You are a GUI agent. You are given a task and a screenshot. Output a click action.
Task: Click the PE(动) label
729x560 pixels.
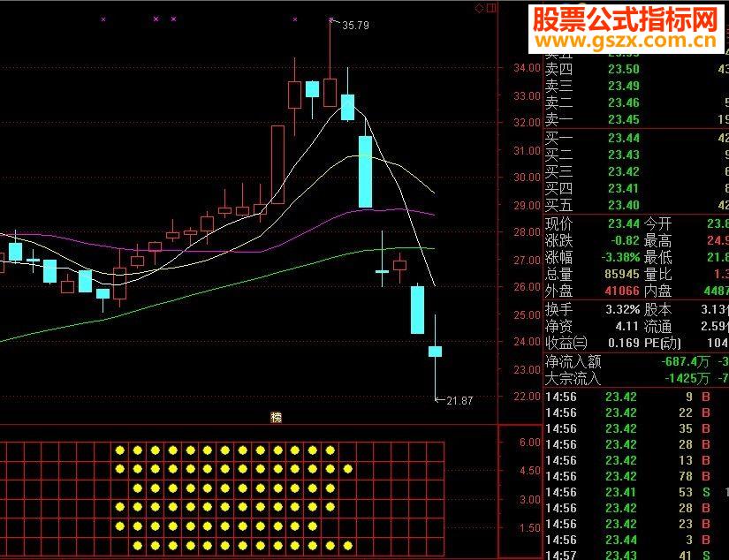coord(663,343)
